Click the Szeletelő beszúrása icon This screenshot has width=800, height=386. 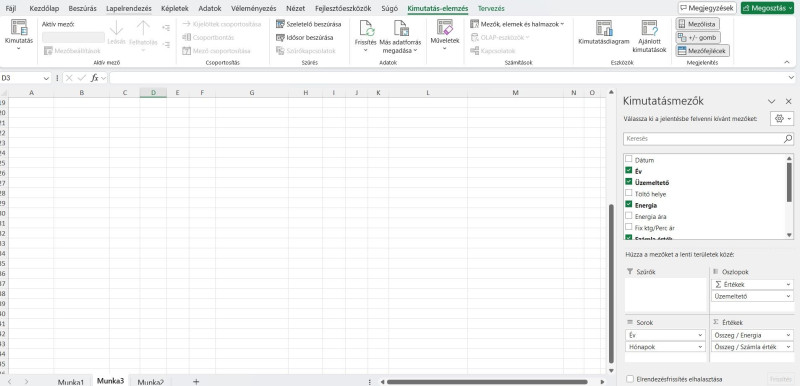click(x=280, y=24)
